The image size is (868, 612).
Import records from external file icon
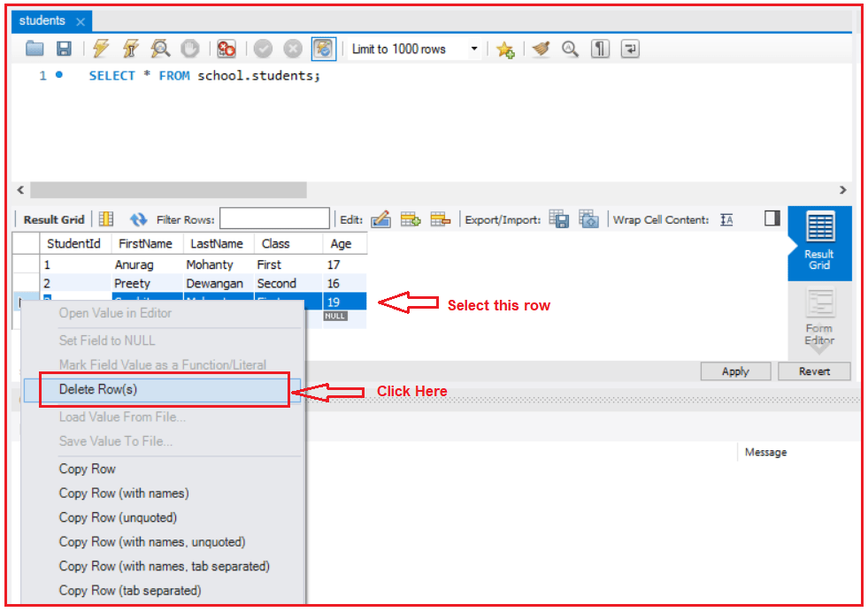point(588,218)
